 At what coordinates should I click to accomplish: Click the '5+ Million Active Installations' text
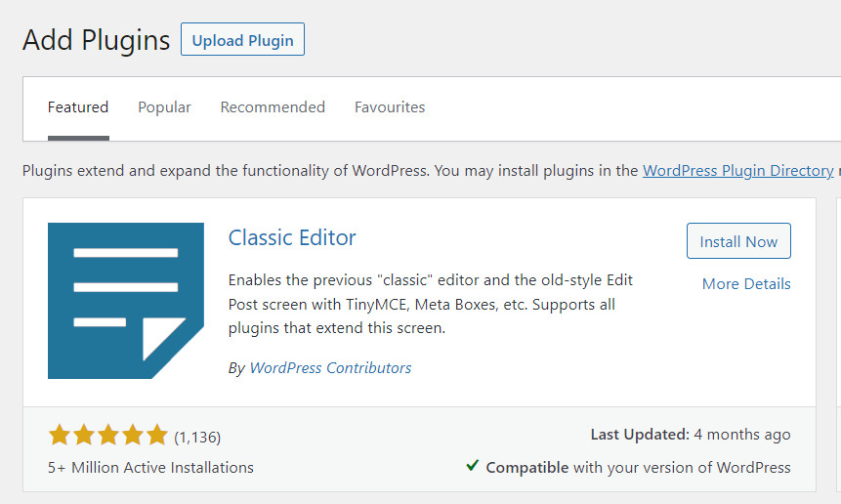click(150, 468)
